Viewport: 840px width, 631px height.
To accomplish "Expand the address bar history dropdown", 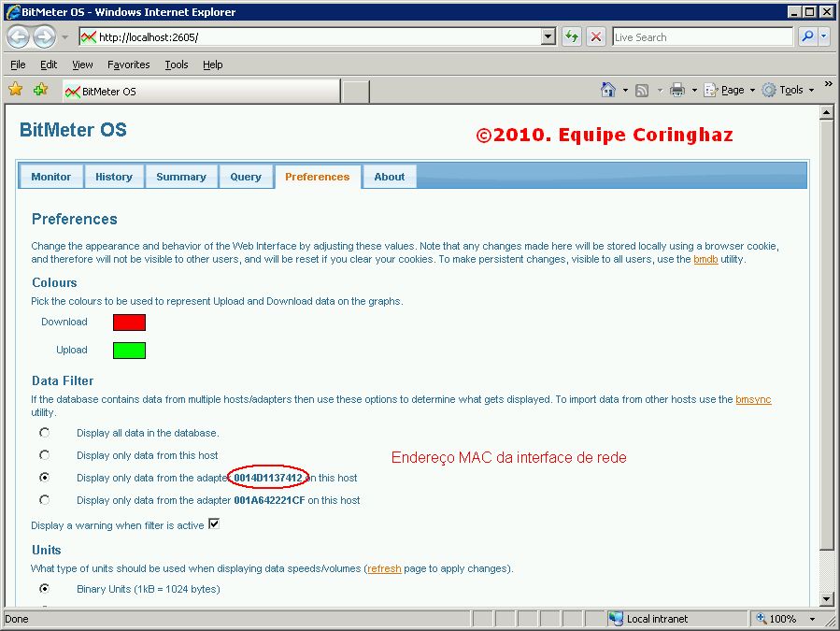I will click(548, 37).
